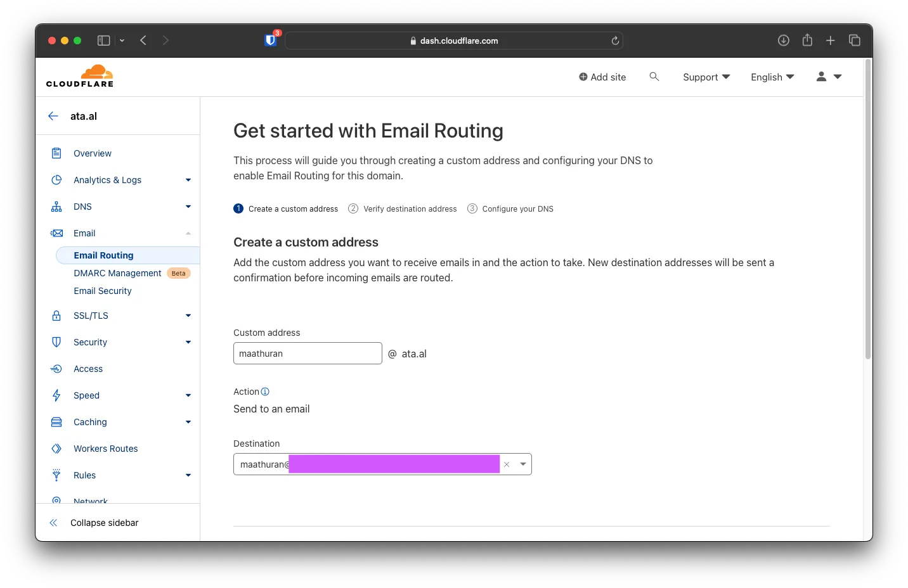Expand the Caching section arrow

(188, 422)
